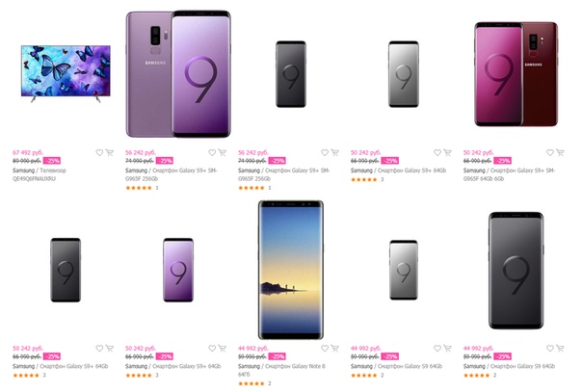This screenshot has width=582, height=392.
Task: Add burgundy Galaxy S9+ 6Gb to cart
Action: tap(562, 152)
